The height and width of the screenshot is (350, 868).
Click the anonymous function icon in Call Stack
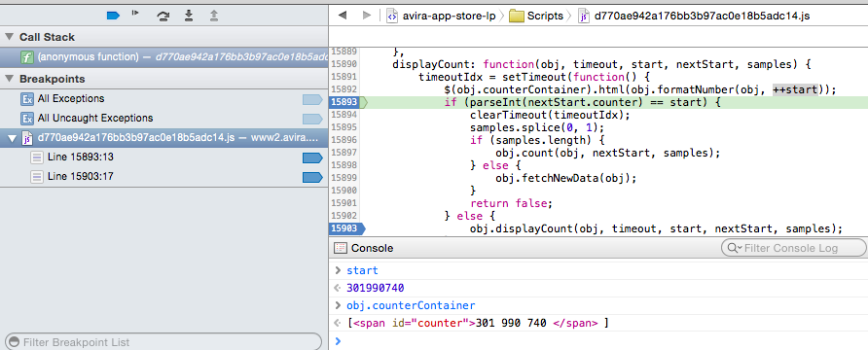27,57
